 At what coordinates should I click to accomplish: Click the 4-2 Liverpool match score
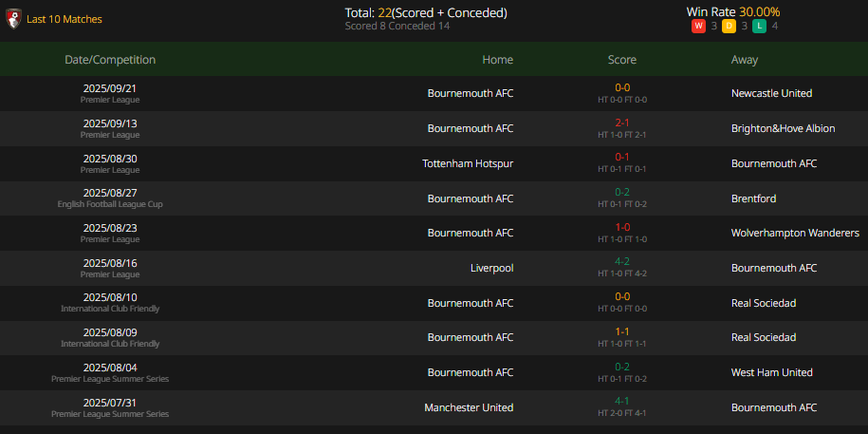pyautogui.click(x=622, y=261)
